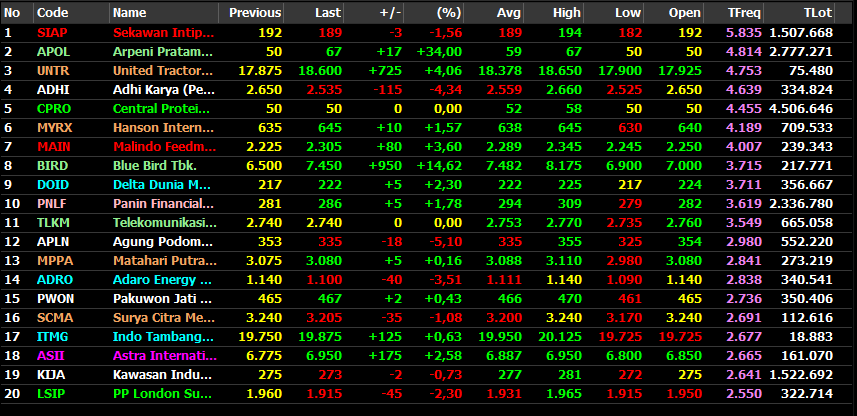This screenshot has height=416, width=857.
Task: Select stock code ADHI
Action: (x=53, y=90)
